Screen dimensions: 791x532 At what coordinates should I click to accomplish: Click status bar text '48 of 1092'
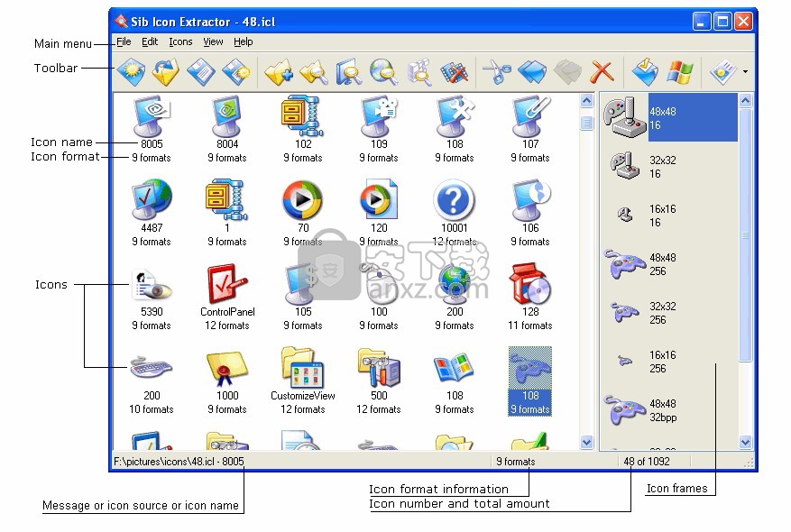coord(646,462)
